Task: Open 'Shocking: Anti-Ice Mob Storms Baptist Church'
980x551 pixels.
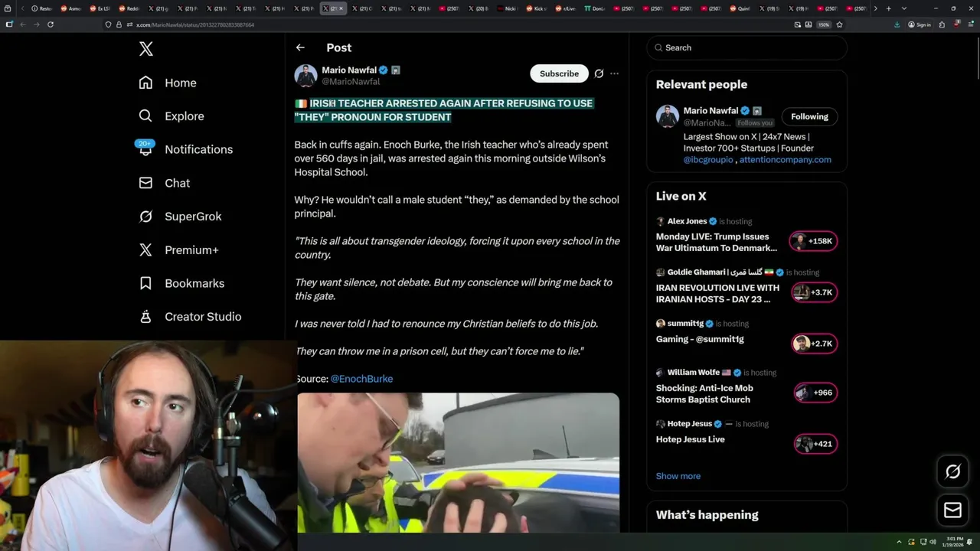Action: tap(704, 393)
